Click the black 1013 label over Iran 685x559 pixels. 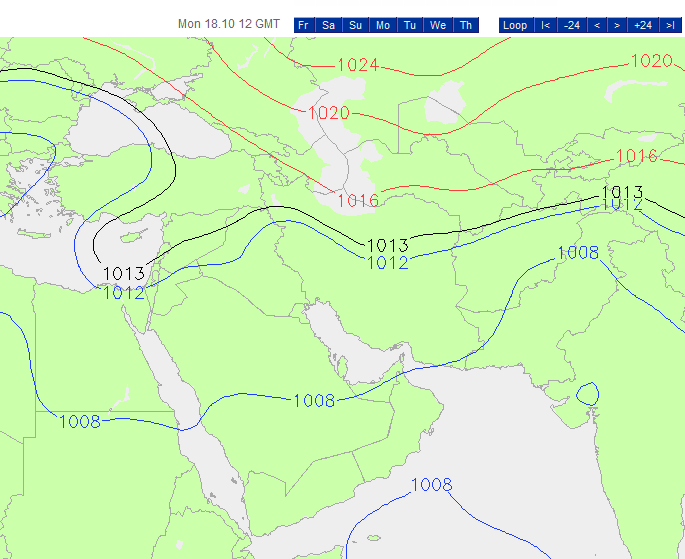(x=388, y=245)
